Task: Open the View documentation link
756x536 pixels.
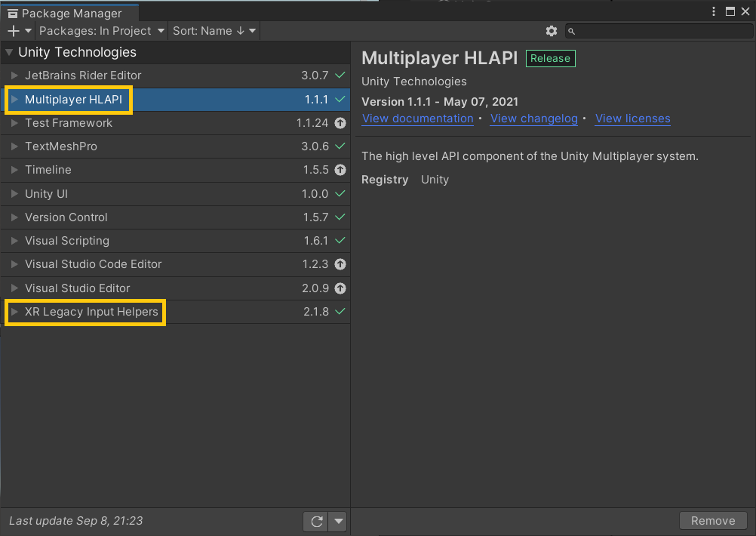Action: click(x=417, y=119)
